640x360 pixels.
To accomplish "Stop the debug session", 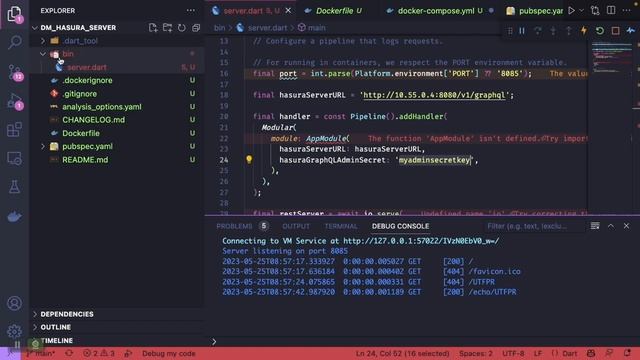I will point(616,31).
